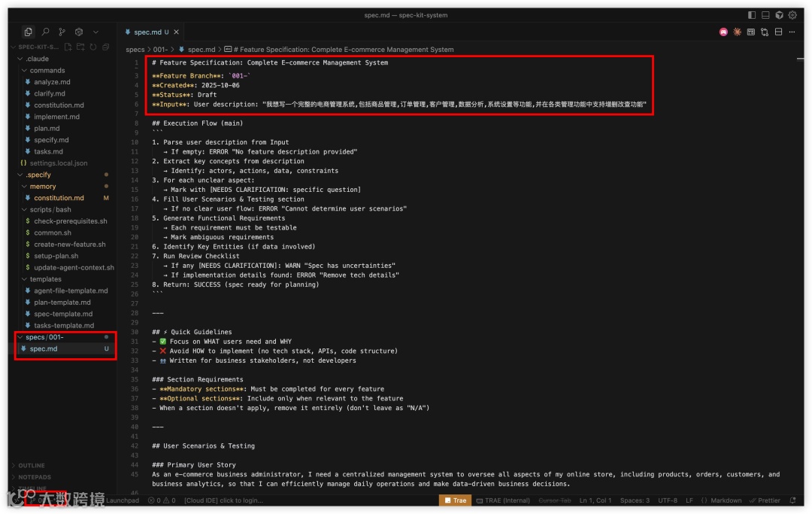
Task: Close the spec.md tab
Action: (177, 32)
